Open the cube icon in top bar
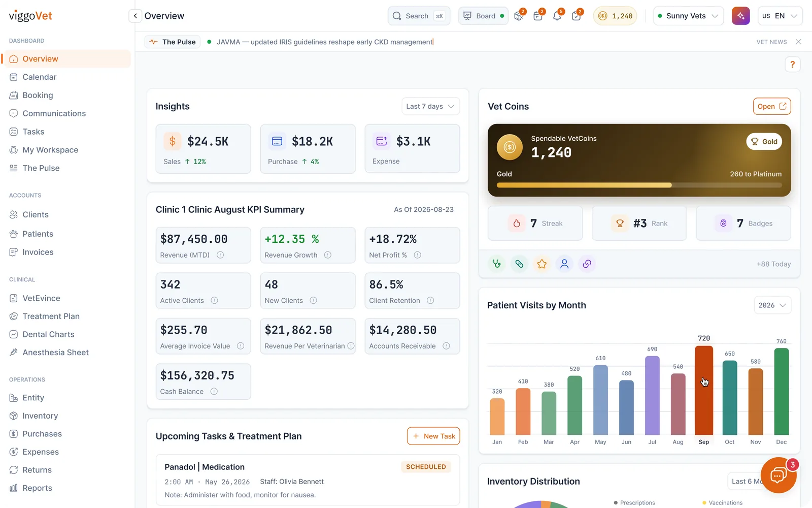The width and height of the screenshot is (812, 508). tap(519, 16)
